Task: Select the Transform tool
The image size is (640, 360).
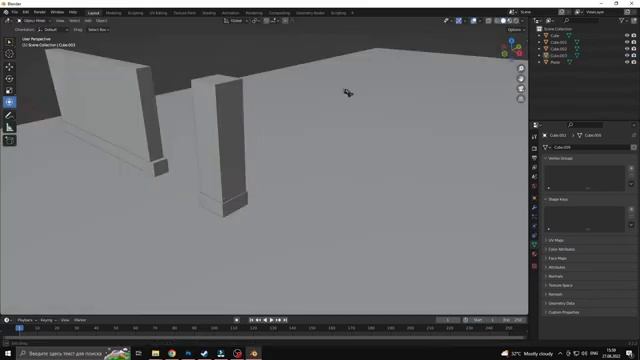Action: click(x=9, y=102)
